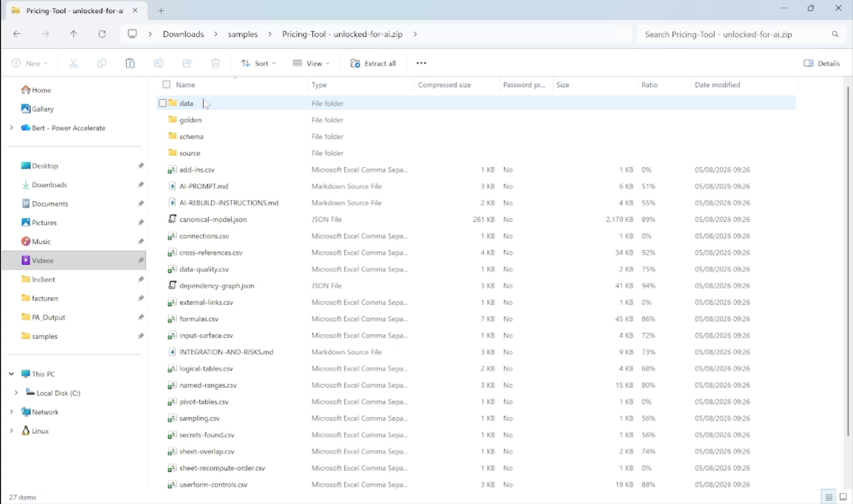
Task: Open the View dropdown
Action: click(x=311, y=63)
